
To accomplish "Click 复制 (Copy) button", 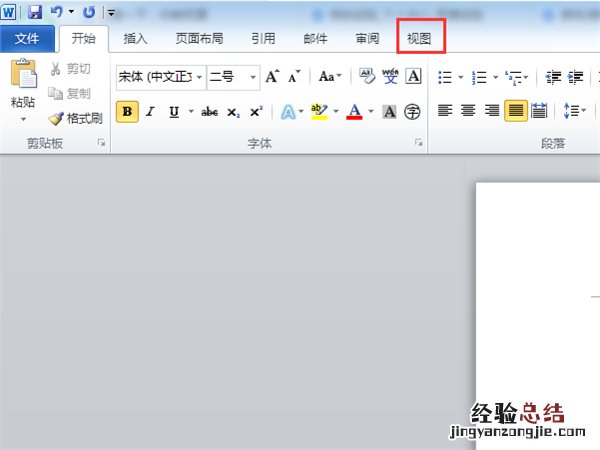I will coord(70,93).
